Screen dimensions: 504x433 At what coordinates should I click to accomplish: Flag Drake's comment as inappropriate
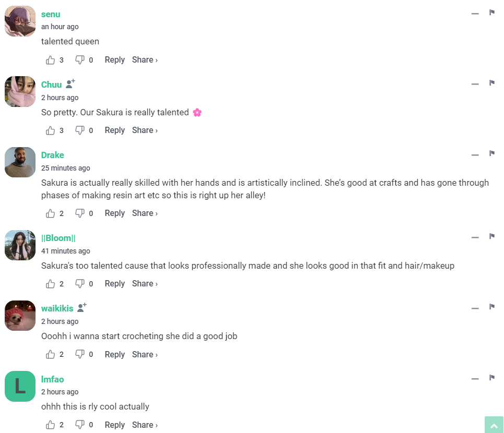coord(492,153)
